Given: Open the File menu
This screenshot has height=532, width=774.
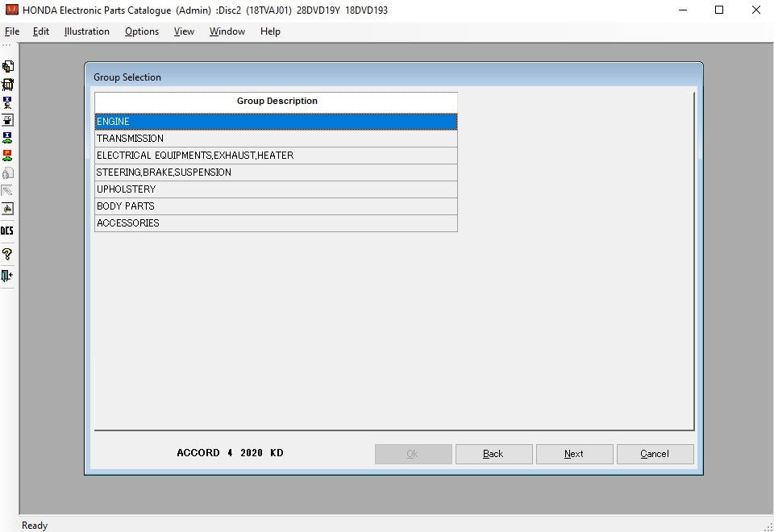Looking at the screenshot, I should click(12, 31).
